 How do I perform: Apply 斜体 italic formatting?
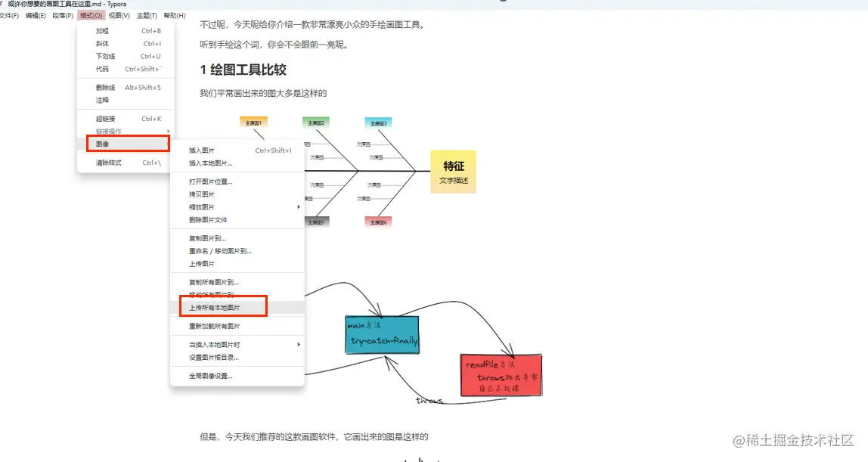click(x=126, y=44)
